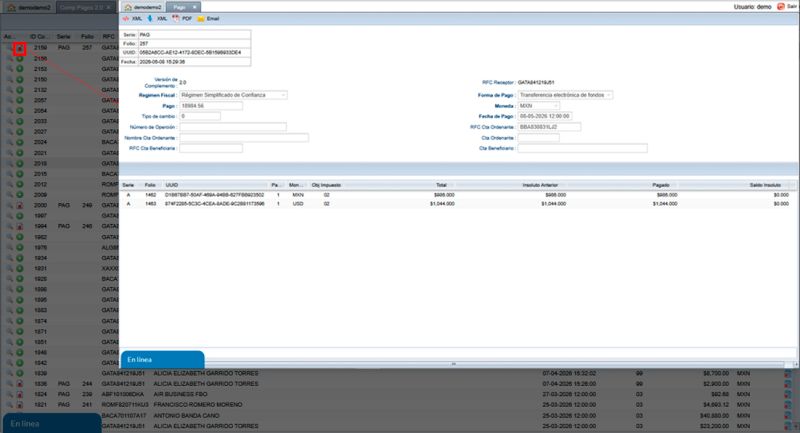The height and width of the screenshot is (433, 800).
Task: Open the Régimen Fiscal dropdown
Action: coord(233,95)
